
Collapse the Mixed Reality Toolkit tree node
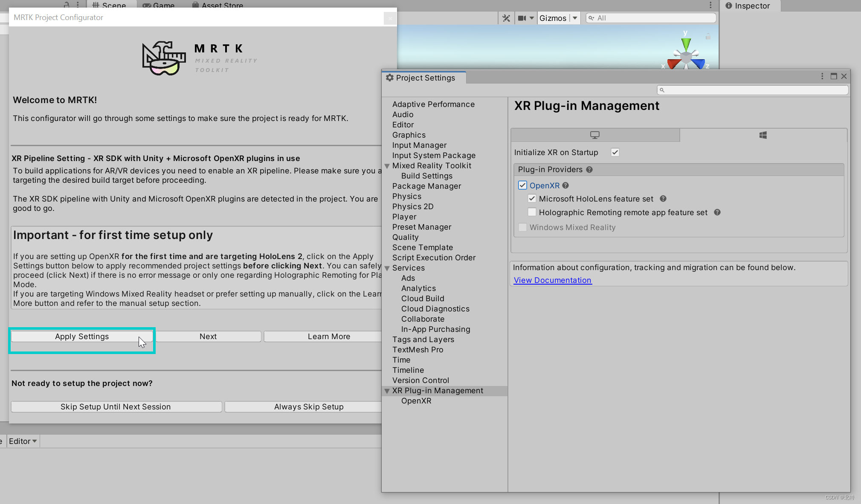tap(387, 166)
